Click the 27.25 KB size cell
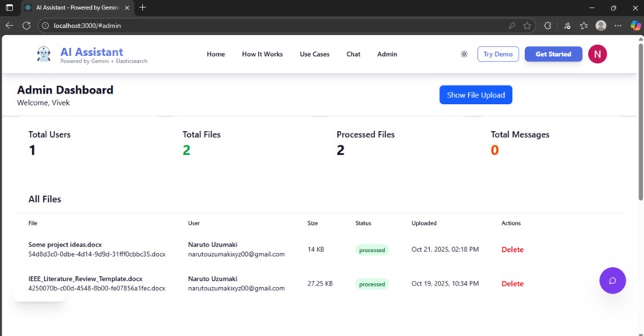This screenshot has height=336, width=644. [x=320, y=283]
